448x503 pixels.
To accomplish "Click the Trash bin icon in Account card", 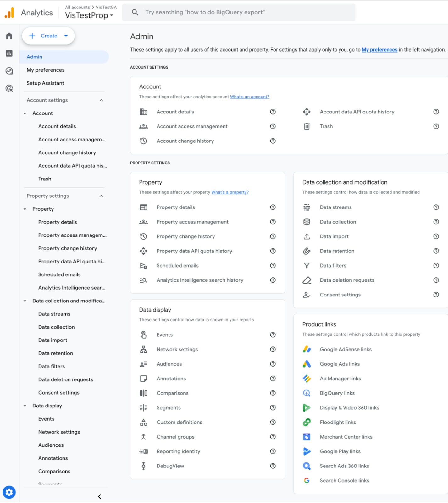I will pos(307,126).
